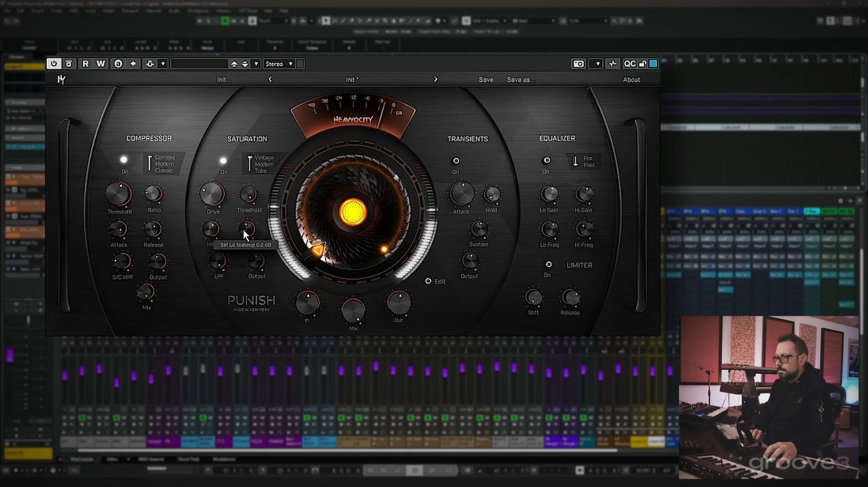Click the QC quick controls button
The image size is (868, 487).
point(629,64)
